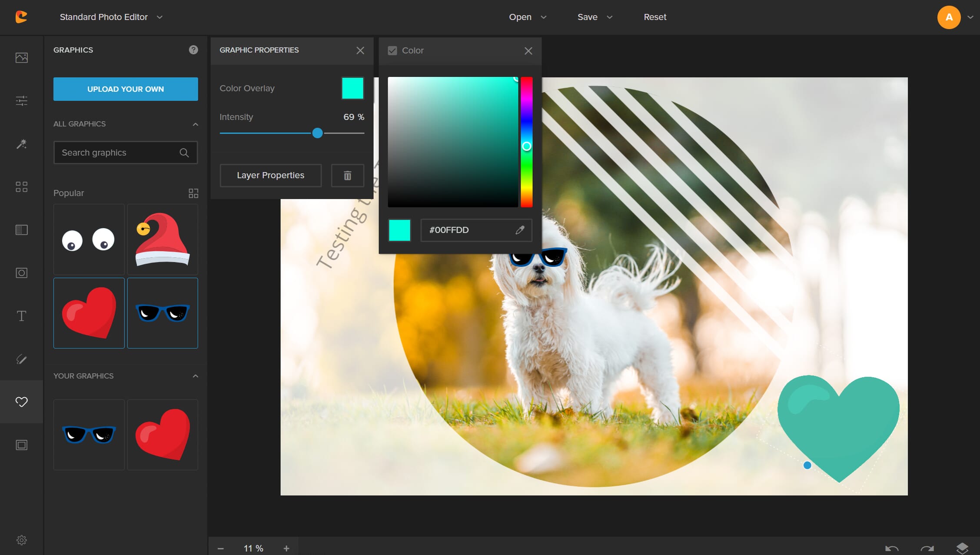Open the Text tool in sidebar

21,316
